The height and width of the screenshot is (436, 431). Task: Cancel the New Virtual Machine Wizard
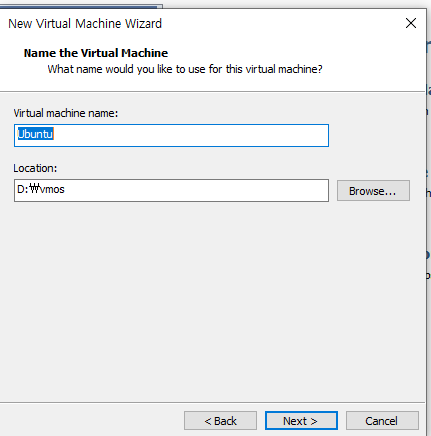click(382, 421)
